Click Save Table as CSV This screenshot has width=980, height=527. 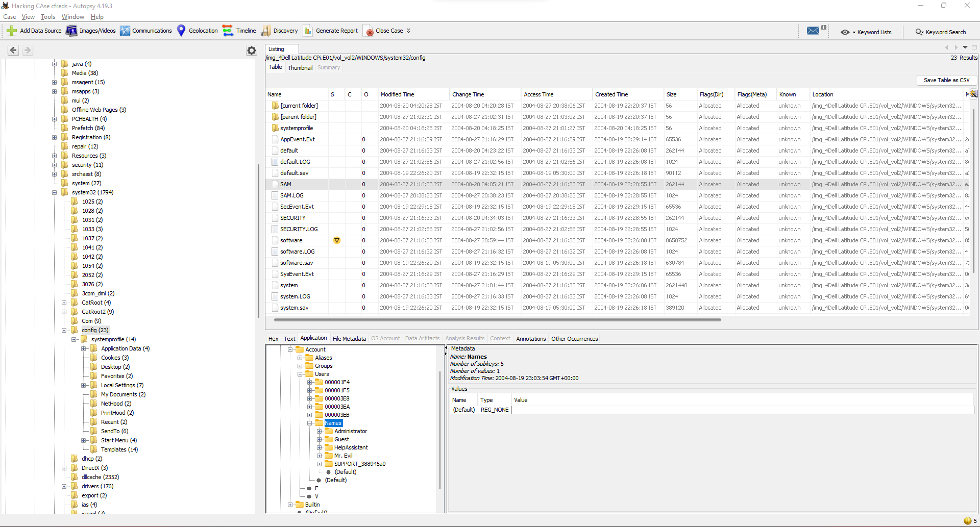click(946, 80)
